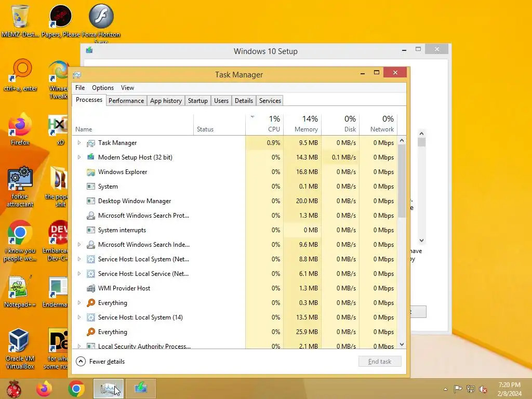Open Firefox from the taskbar
The height and width of the screenshot is (399, 532).
44,389
